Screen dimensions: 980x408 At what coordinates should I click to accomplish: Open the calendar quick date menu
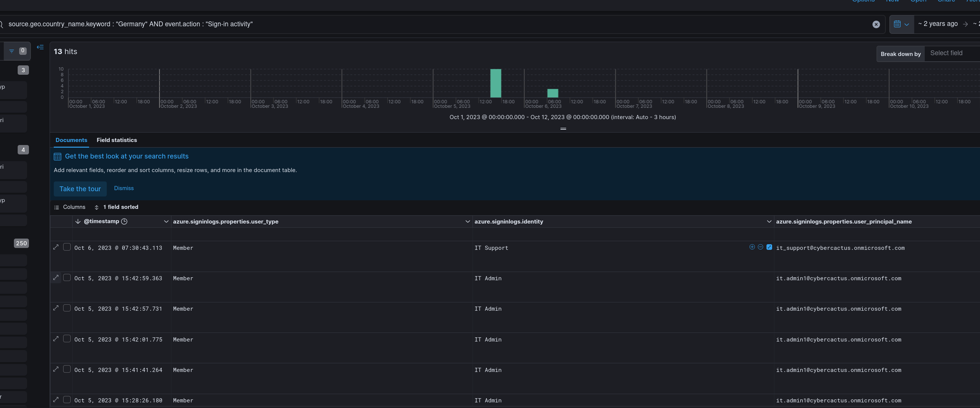tap(901, 24)
